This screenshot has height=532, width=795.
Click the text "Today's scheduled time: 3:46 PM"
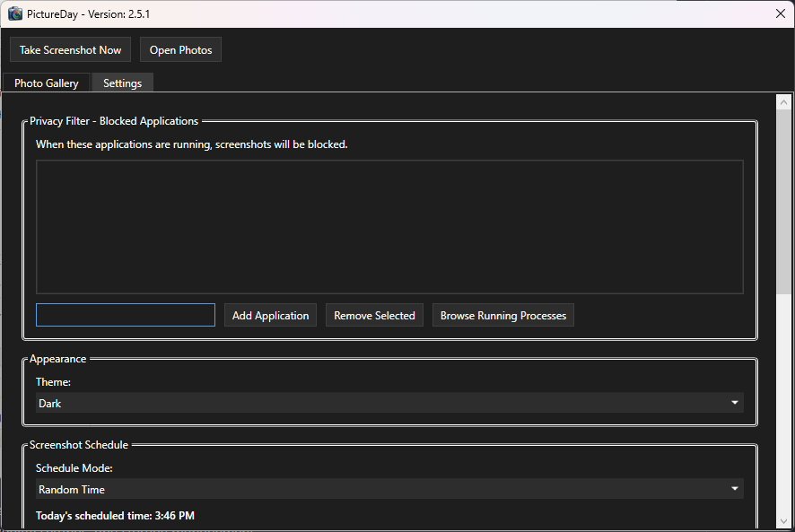(x=115, y=516)
